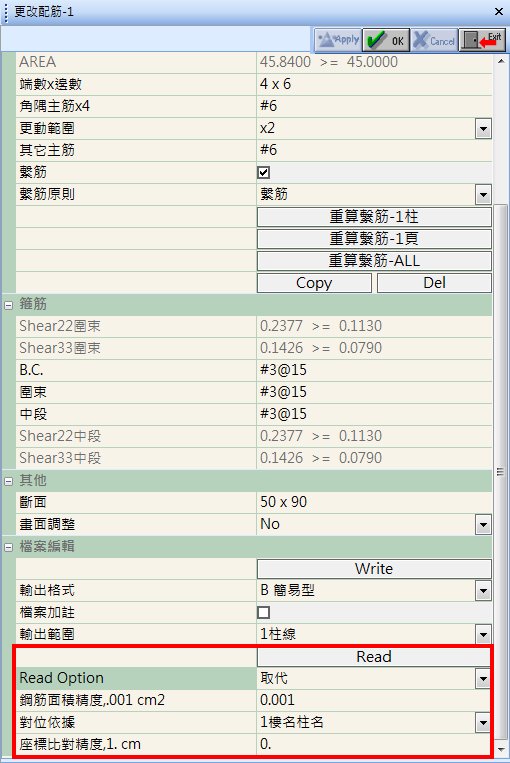Edit the 座標比對精度 value field
Image resolution: width=510 pixels, height=763 pixels.
(x=374, y=744)
